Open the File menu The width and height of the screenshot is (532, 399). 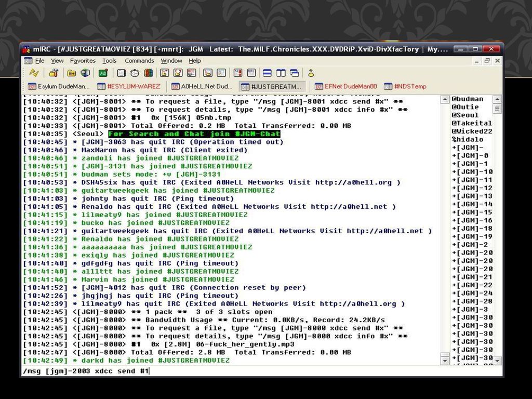(39, 61)
